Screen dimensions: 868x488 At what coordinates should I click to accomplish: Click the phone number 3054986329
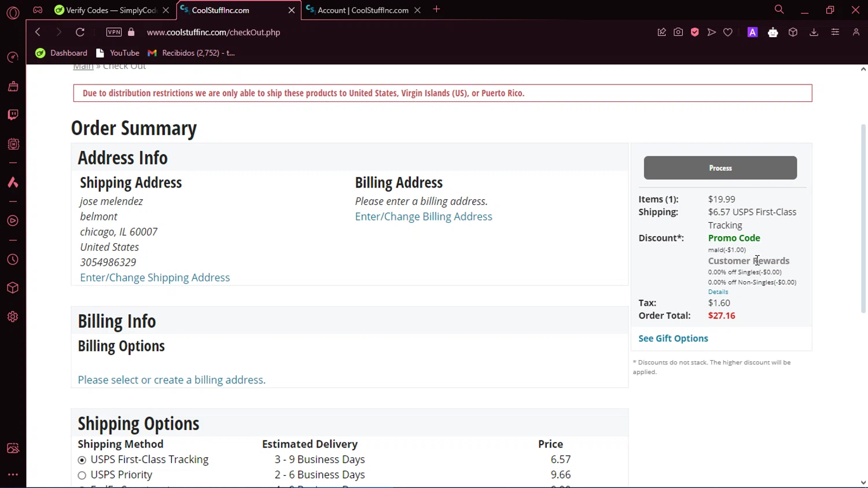pyautogui.click(x=108, y=262)
